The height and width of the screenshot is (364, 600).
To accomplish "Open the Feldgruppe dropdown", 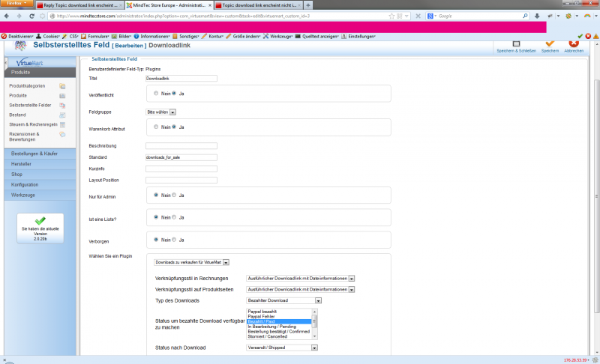I will click(160, 112).
